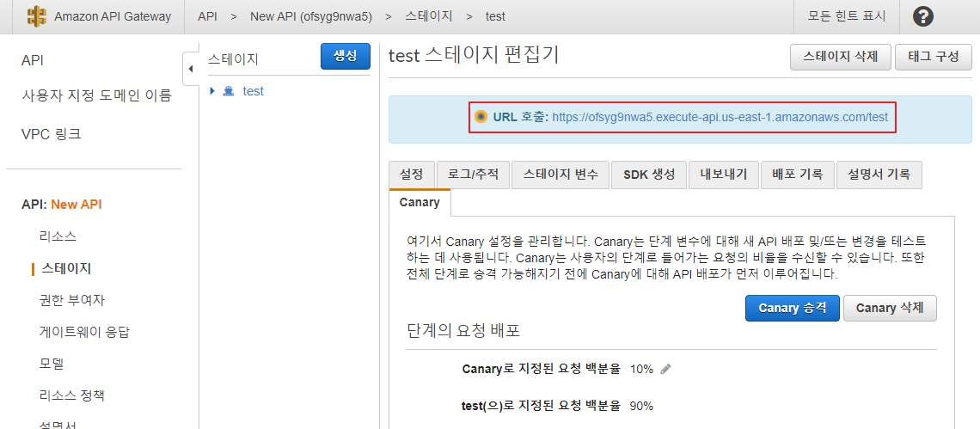Open API in the left sidebar

33,61
